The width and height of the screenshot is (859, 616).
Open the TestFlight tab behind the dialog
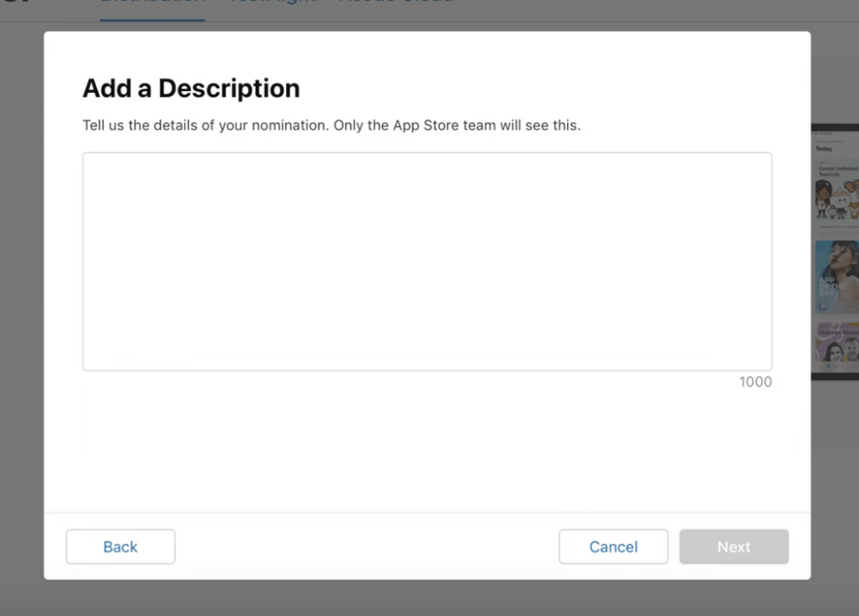pyautogui.click(x=271, y=3)
